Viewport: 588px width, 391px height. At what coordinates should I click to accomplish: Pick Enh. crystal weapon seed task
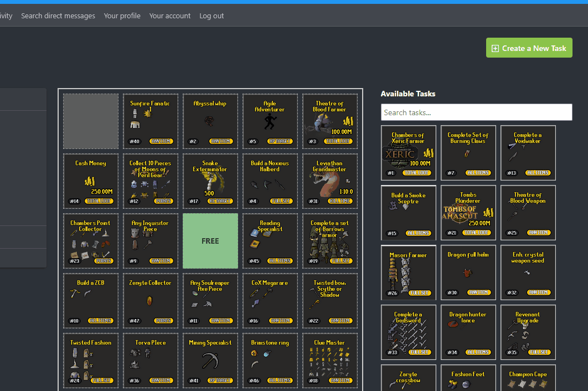(528, 272)
